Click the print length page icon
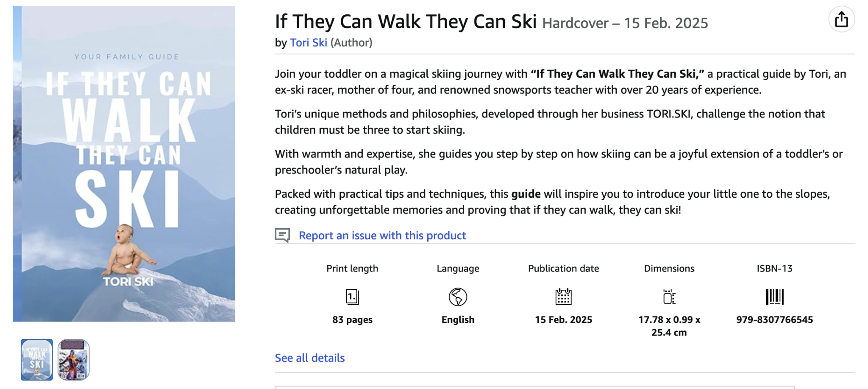 (x=352, y=297)
